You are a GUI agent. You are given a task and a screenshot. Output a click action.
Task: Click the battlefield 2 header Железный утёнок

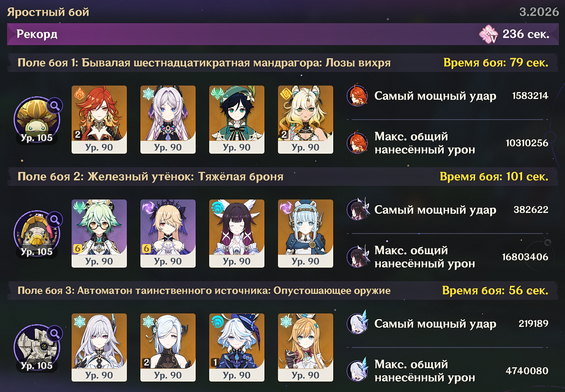coord(283,176)
